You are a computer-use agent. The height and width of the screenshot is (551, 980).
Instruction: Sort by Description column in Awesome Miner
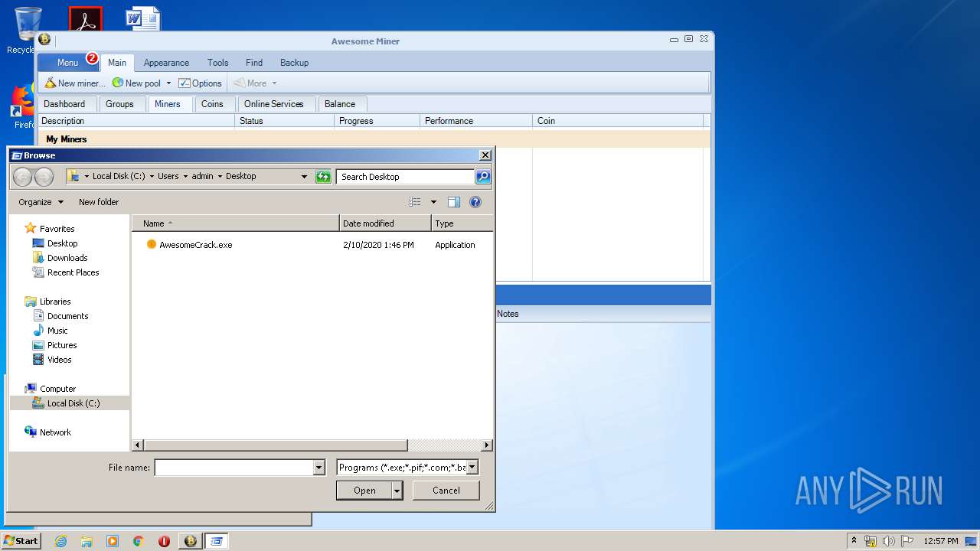[x=136, y=121]
